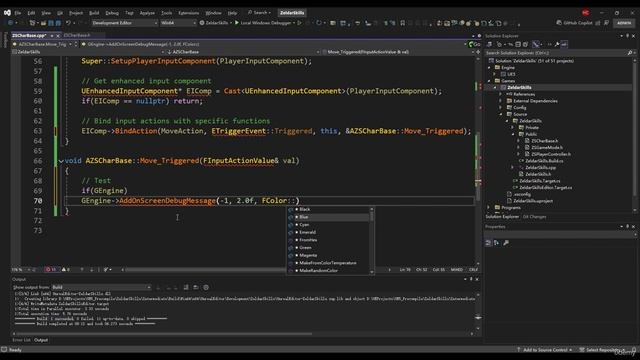The width and height of the screenshot is (640, 360).
Task: Toggle Show All Files in Solution Explorer
Action: coord(526,44)
